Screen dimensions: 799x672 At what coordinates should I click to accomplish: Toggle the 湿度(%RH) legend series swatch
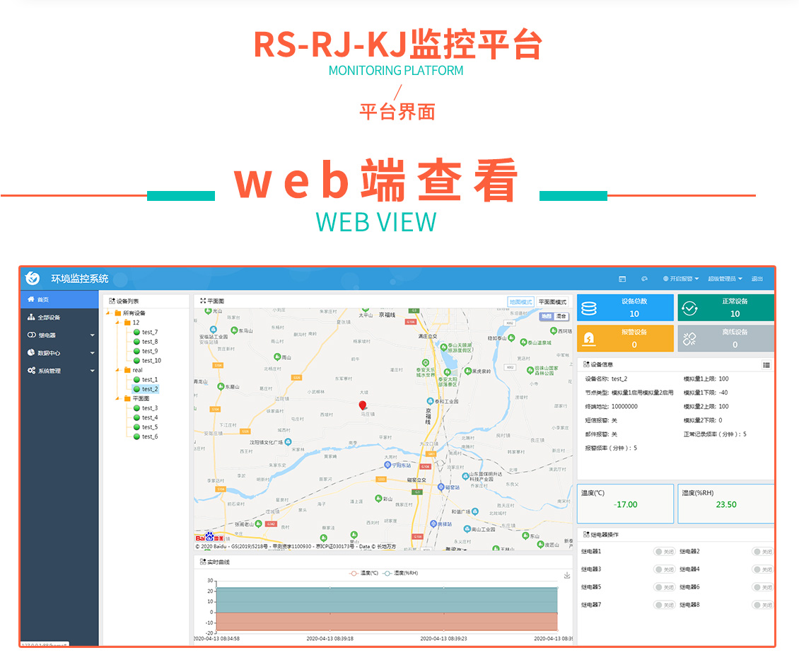(387, 573)
